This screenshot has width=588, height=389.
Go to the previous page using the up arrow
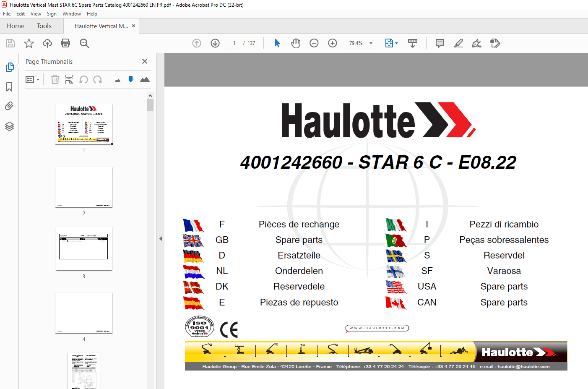click(x=197, y=43)
